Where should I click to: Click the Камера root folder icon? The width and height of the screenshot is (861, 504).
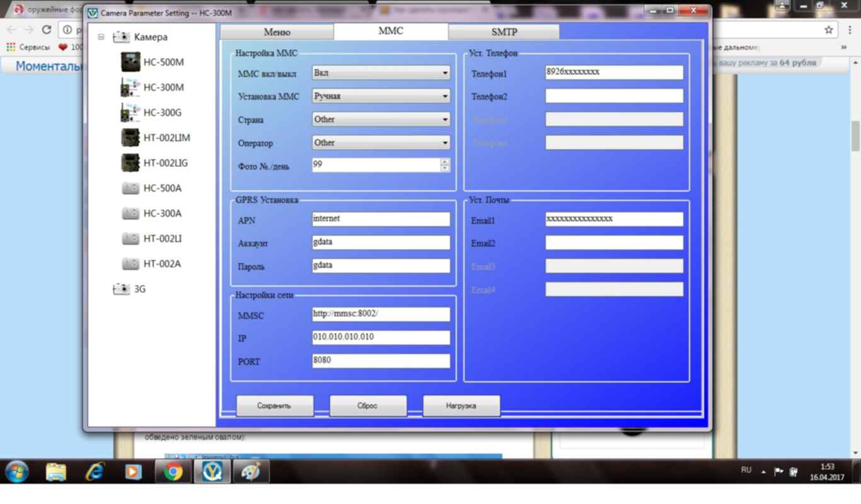coord(121,37)
